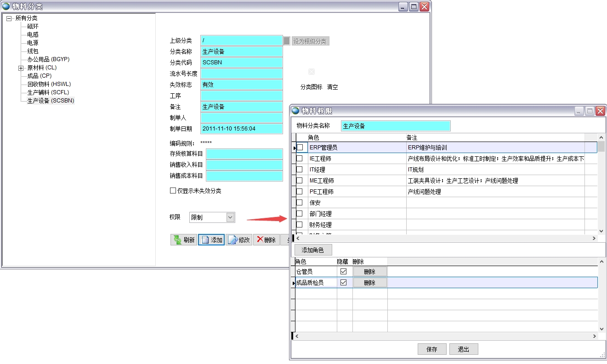Click the 分类图标 image placeholder

(x=312, y=72)
